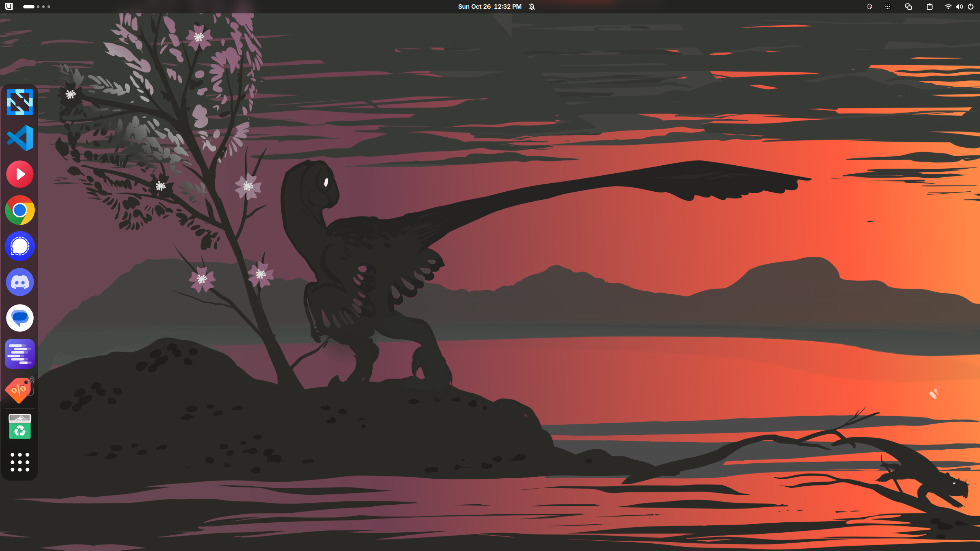This screenshot has width=980, height=551.
Task: Launch Google Chrome from the dock
Action: click(20, 210)
